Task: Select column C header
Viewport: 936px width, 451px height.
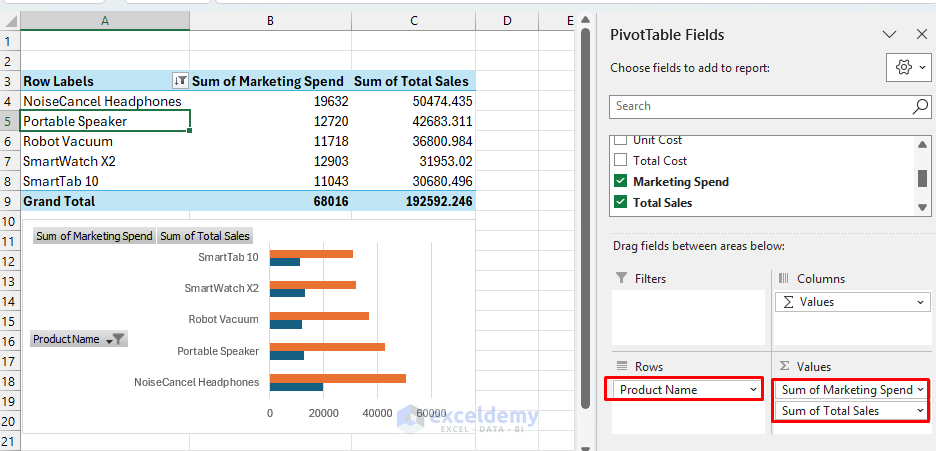Action: [414, 21]
